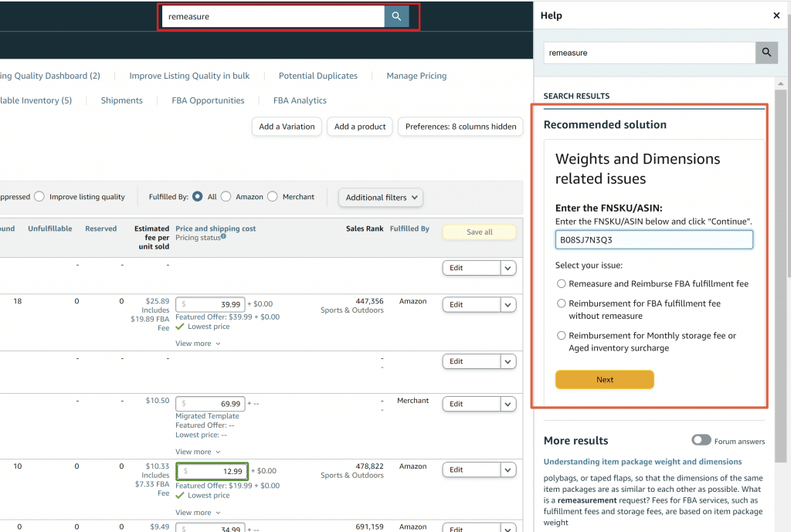Open FBA Opportunities tab
Viewport: 791px width, 532px height.
coord(208,100)
